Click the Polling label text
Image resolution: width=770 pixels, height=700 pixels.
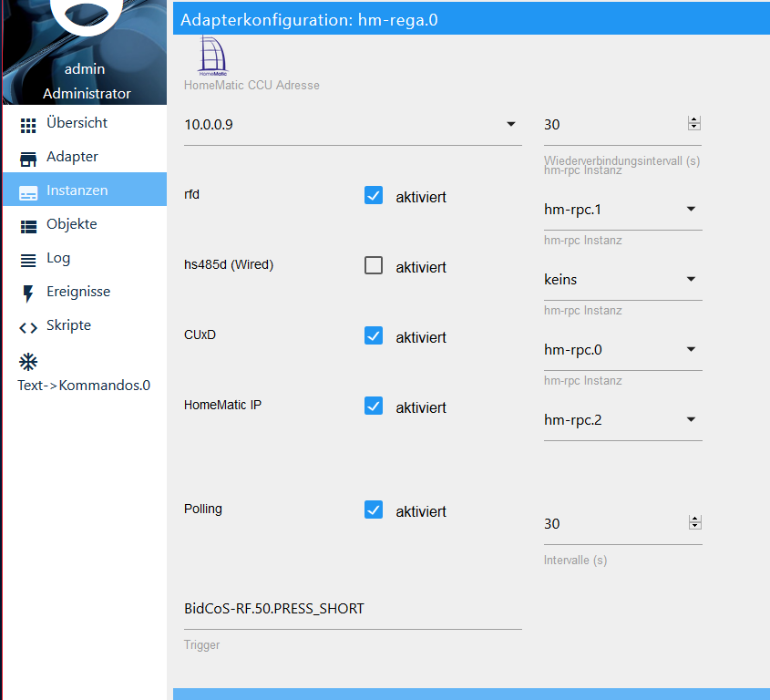(x=203, y=509)
